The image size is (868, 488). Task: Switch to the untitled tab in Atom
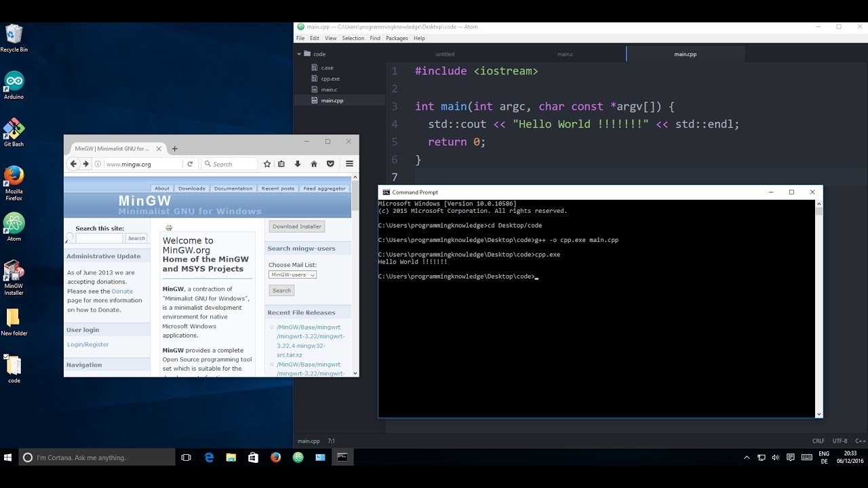(x=445, y=54)
